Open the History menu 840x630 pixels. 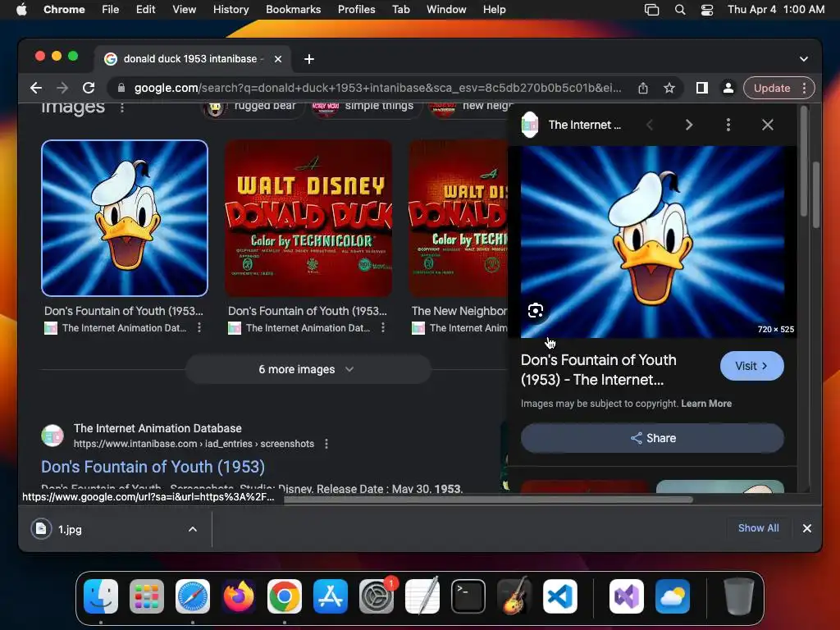[x=231, y=10]
